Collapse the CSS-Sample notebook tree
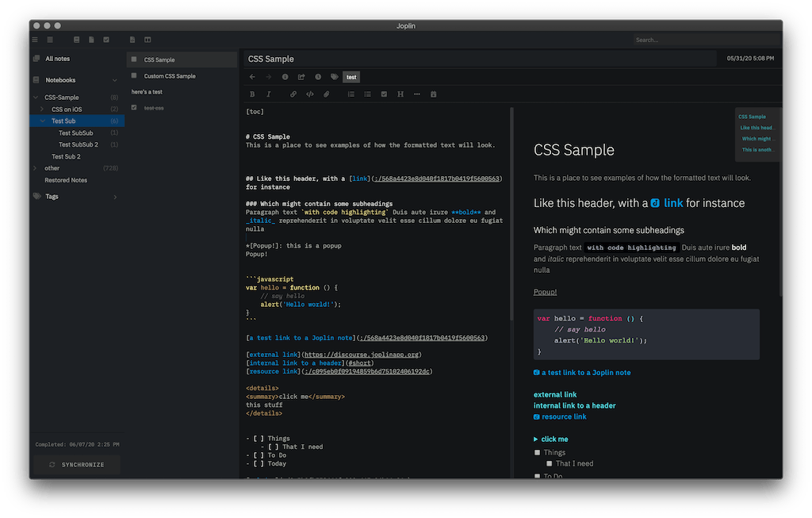Screen dimensions: 812x518 pyautogui.click(x=36, y=98)
